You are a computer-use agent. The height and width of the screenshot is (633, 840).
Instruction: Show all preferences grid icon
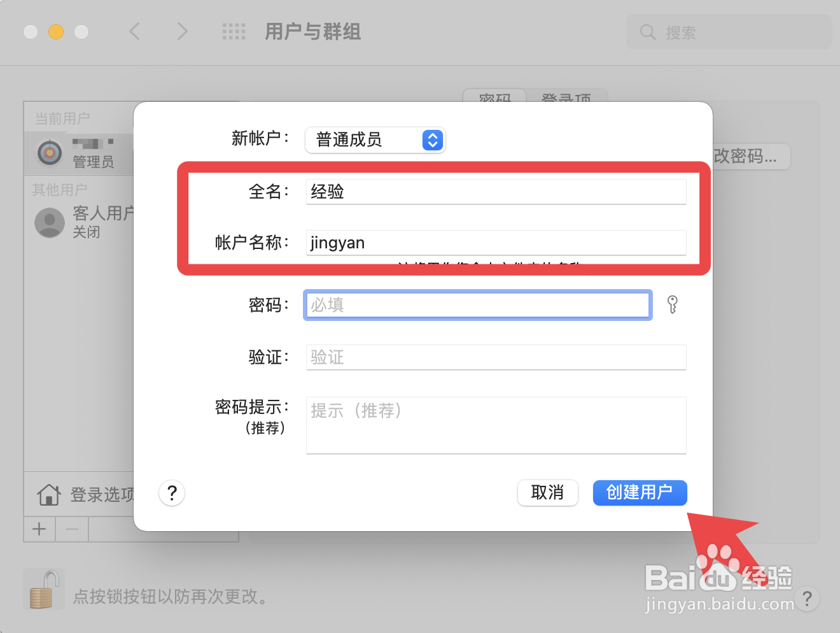click(234, 31)
